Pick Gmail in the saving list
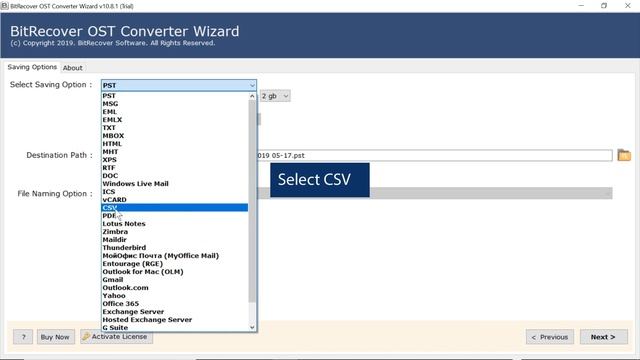This screenshot has height=360, width=640. point(175,280)
